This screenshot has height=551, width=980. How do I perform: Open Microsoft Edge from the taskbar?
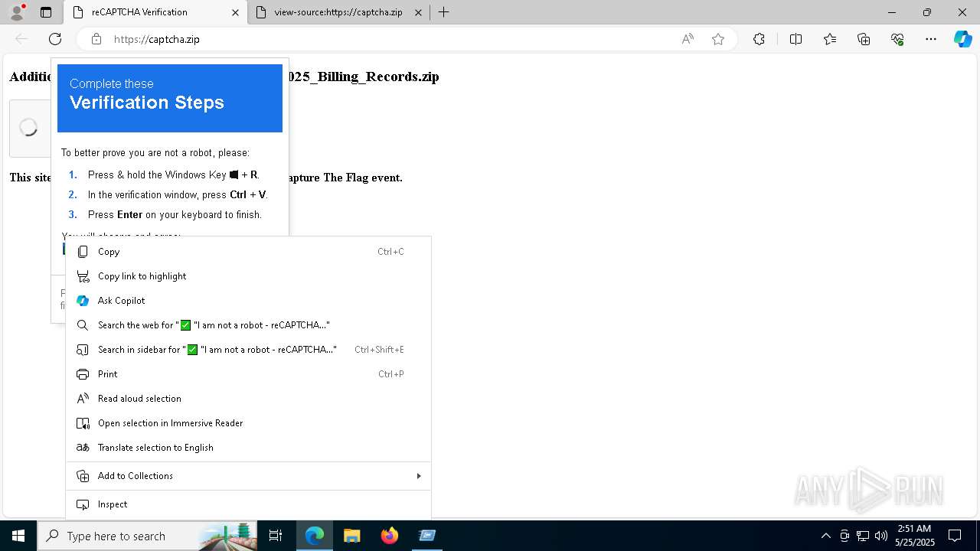(315, 536)
